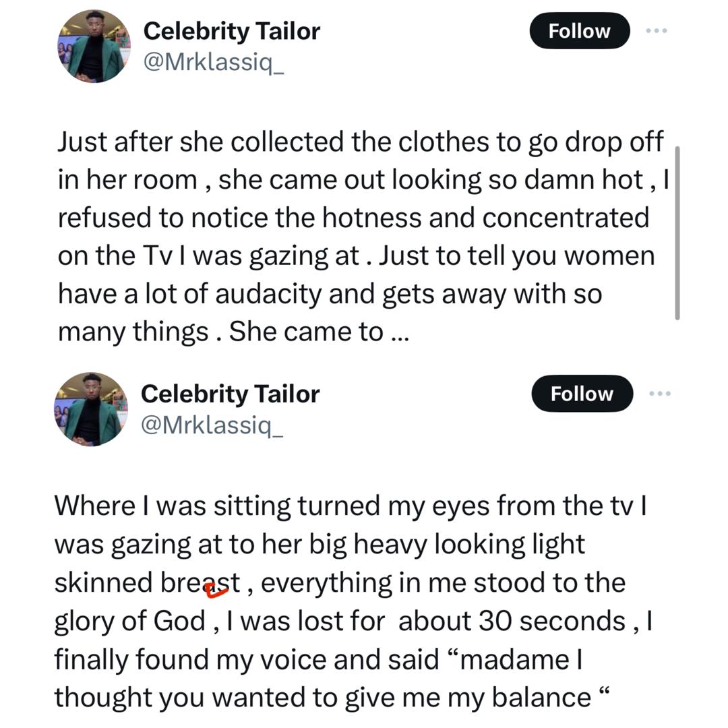
Task: Click the bottom "Celebrity Tailor" display name
Action: click(x=230, y=394)
